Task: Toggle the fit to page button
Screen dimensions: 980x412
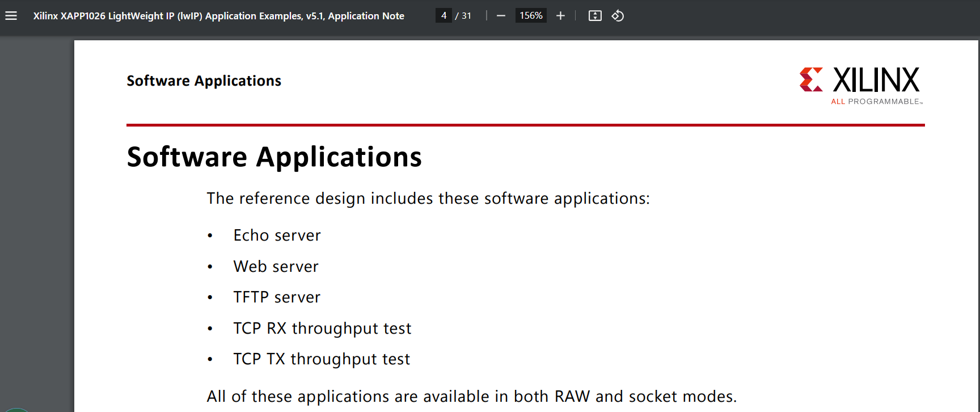Action: point(595,16)
